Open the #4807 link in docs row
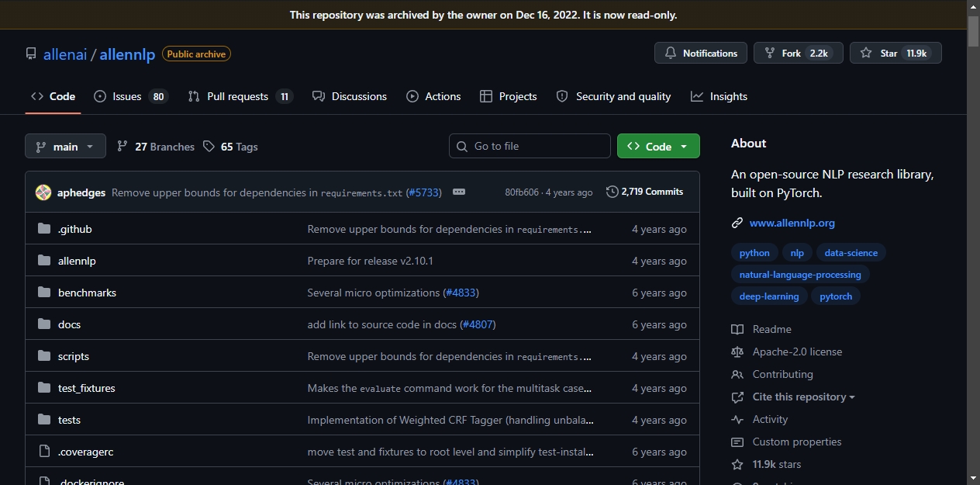 click(477, 324)
